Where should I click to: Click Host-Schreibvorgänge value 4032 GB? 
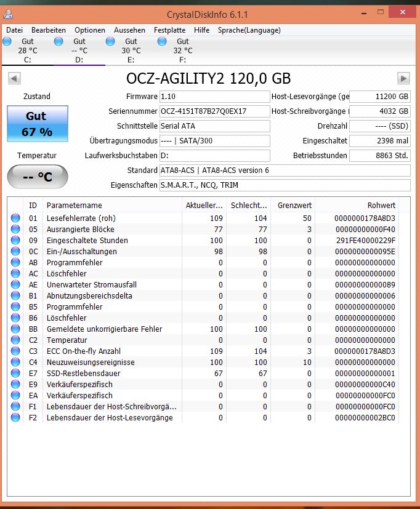point(380,111)
